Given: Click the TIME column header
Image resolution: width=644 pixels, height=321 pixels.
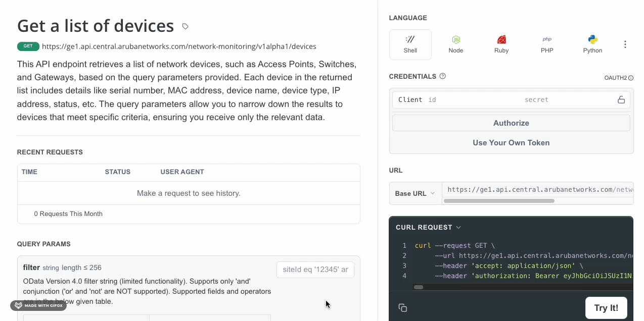Looking at the screenshot, I should (29, 172).
